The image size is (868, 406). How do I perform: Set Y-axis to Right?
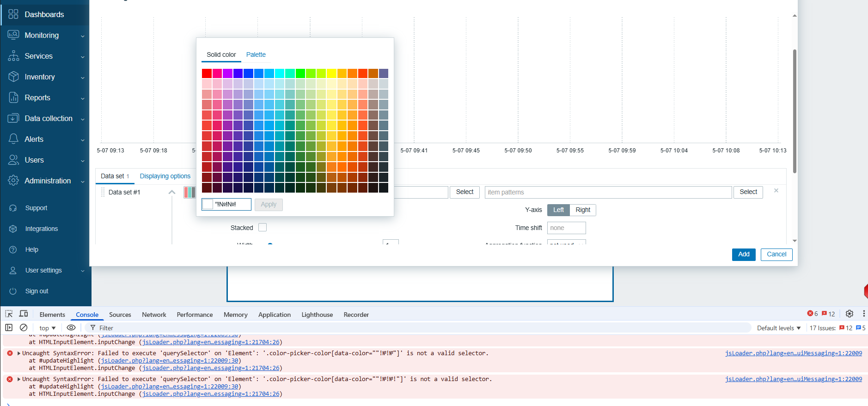583,210
